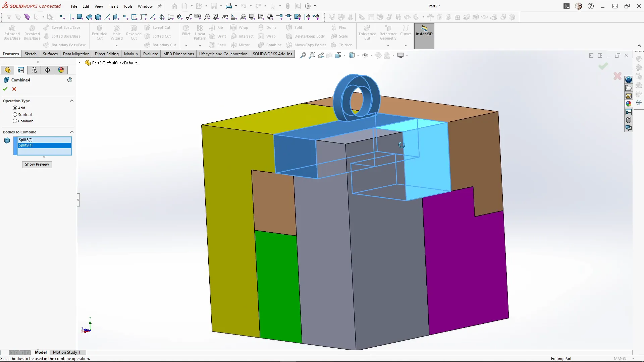Click the Show Preview button
Screen dimensions: 644x362
tap(37, 164)
